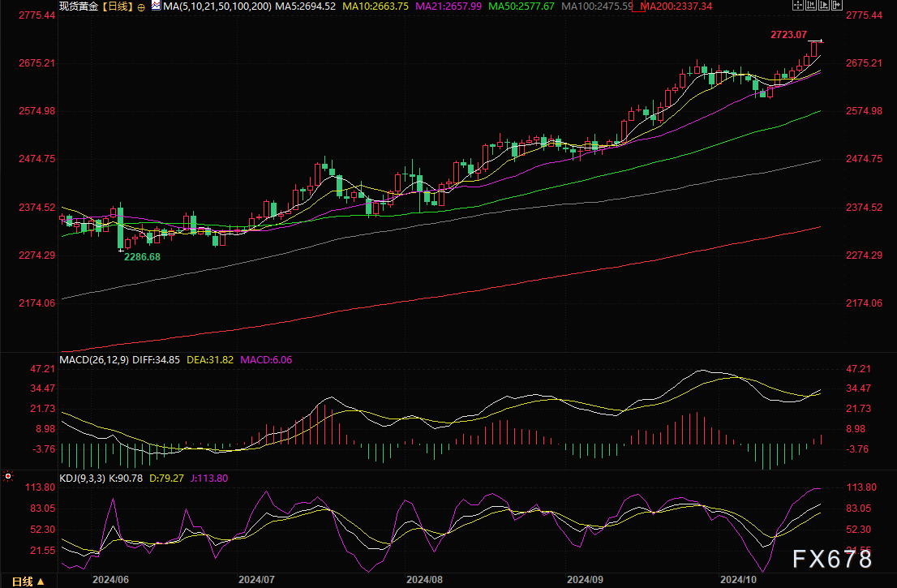Image resolution: width=897 pixels, height=588 pixels.
Task: Click the small red box before MA200
Action: pyautogui.click(x=636, y=6)
